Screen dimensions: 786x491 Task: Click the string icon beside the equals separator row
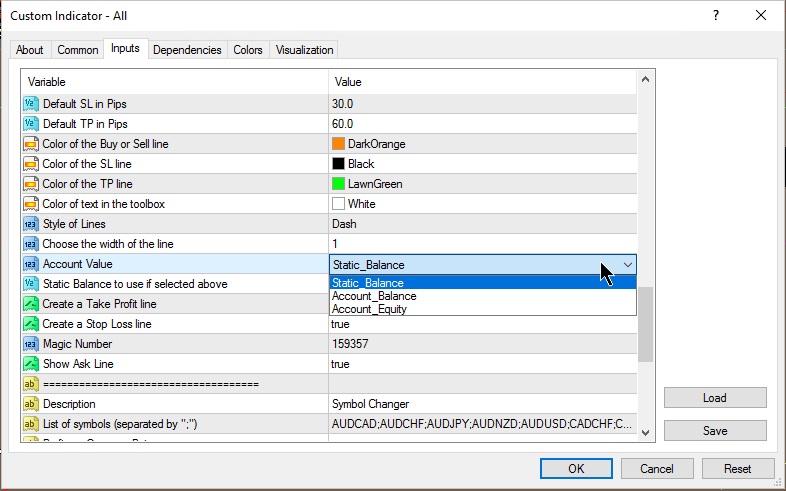pos(31,384)
